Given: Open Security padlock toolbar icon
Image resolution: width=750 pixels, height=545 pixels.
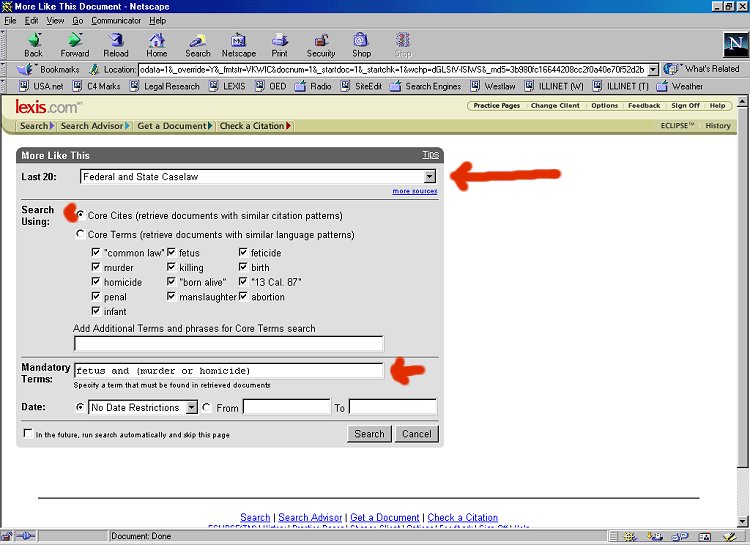Looking at the screenshot, I should coord(320,45).
